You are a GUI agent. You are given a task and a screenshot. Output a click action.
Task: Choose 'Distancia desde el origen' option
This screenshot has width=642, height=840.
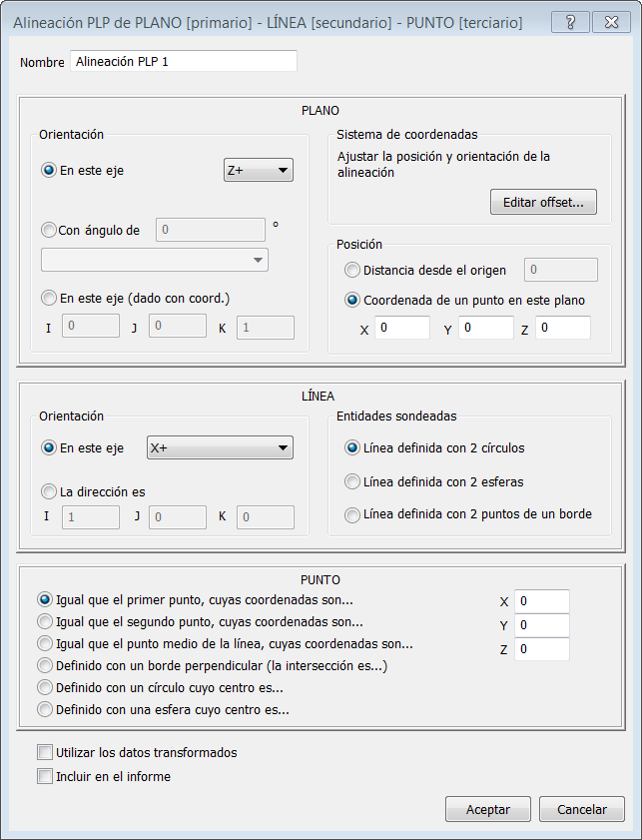[352, 270]
